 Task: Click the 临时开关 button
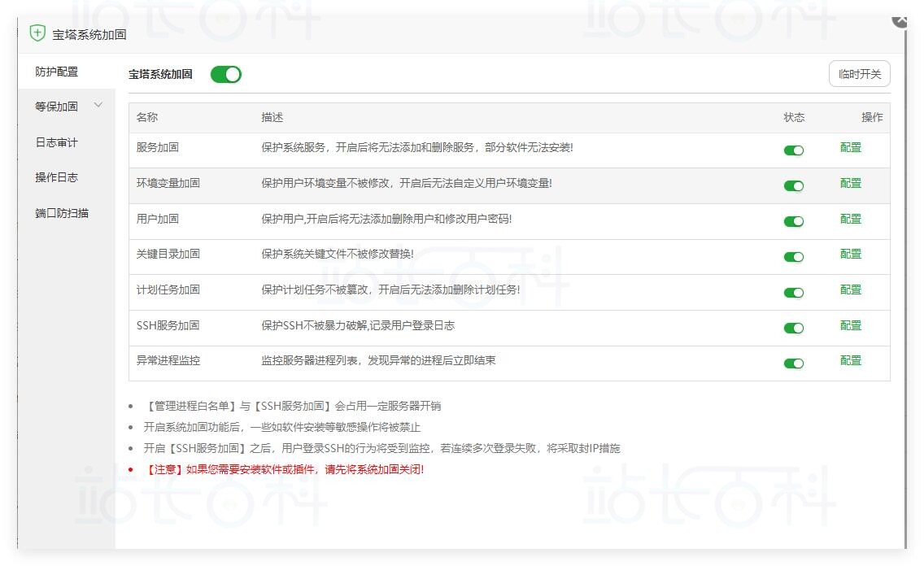pyautogui.click(x=859, y=74)
